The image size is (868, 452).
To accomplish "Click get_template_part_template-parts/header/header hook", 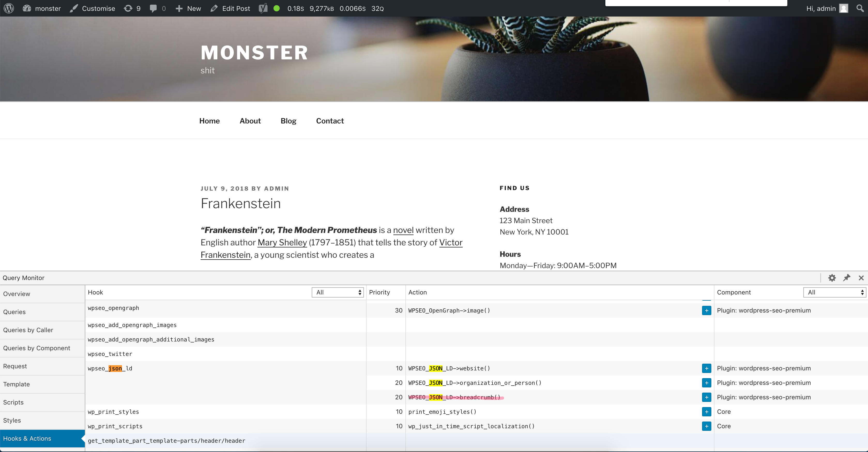I will coord(166,441).
